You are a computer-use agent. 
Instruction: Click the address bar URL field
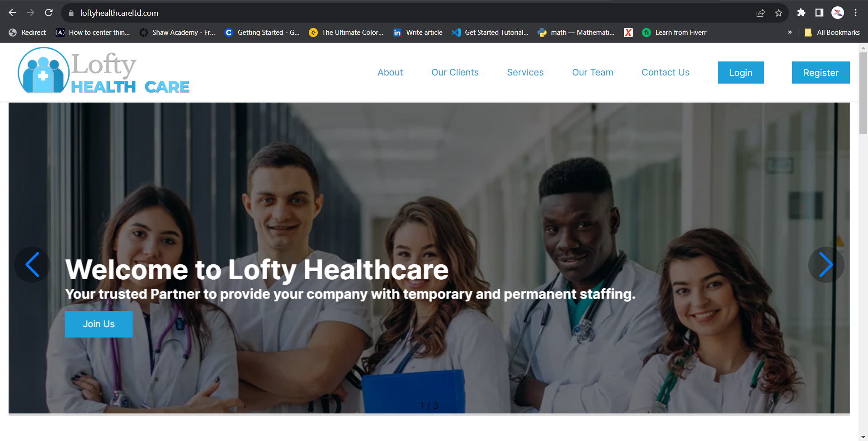point(407,13)
